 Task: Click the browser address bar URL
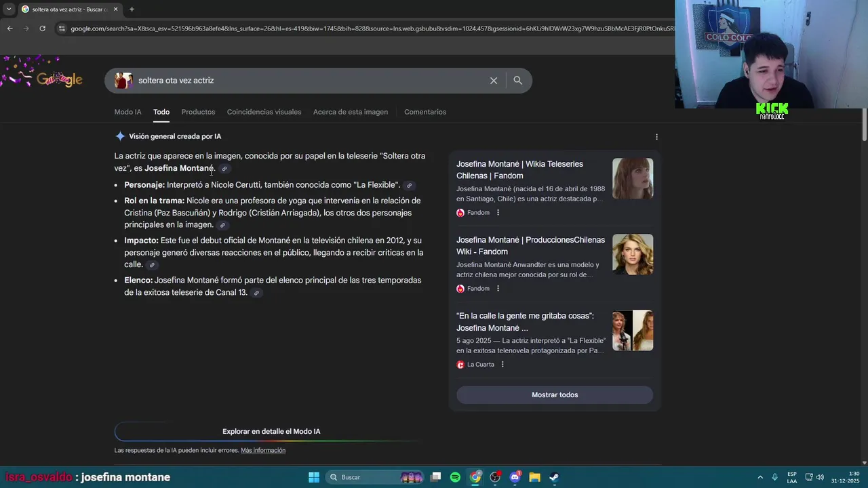(x=372, y=28)
